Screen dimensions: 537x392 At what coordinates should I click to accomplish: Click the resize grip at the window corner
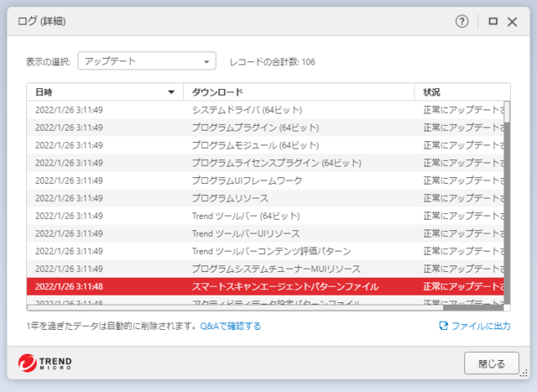pyautogui.click(x=524, y=374)
